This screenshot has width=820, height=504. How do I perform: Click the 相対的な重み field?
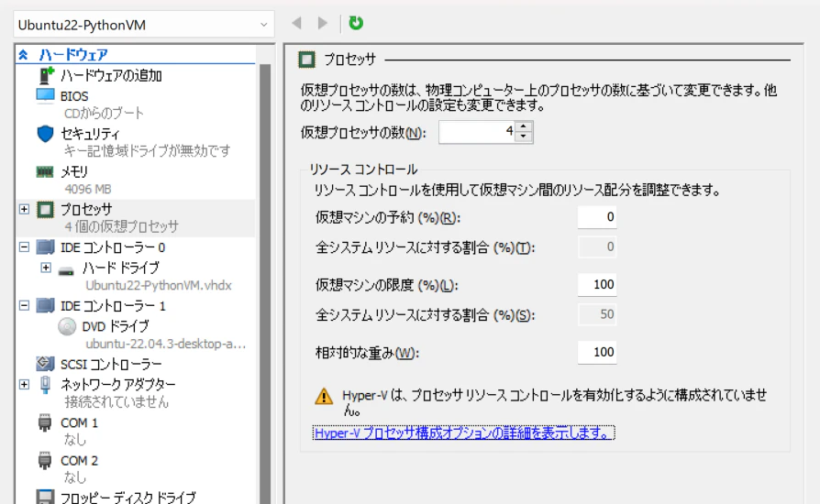tap(597, 353)
